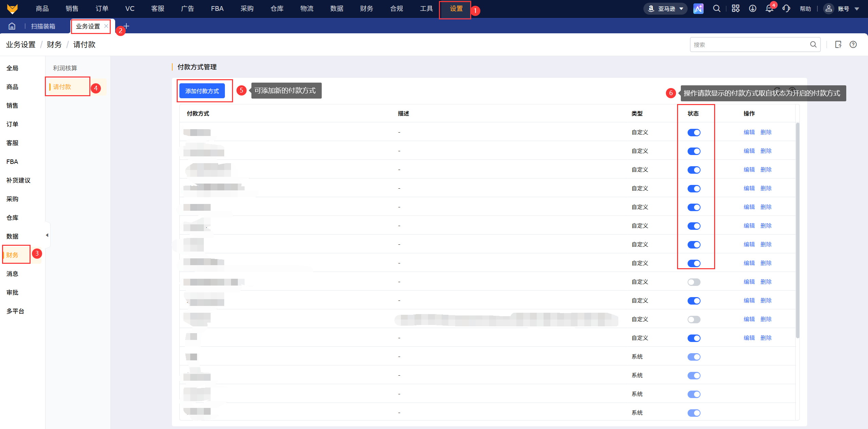
Task: Click the account avatar icon
Action: pyautogui.click(x=829, y=8)
